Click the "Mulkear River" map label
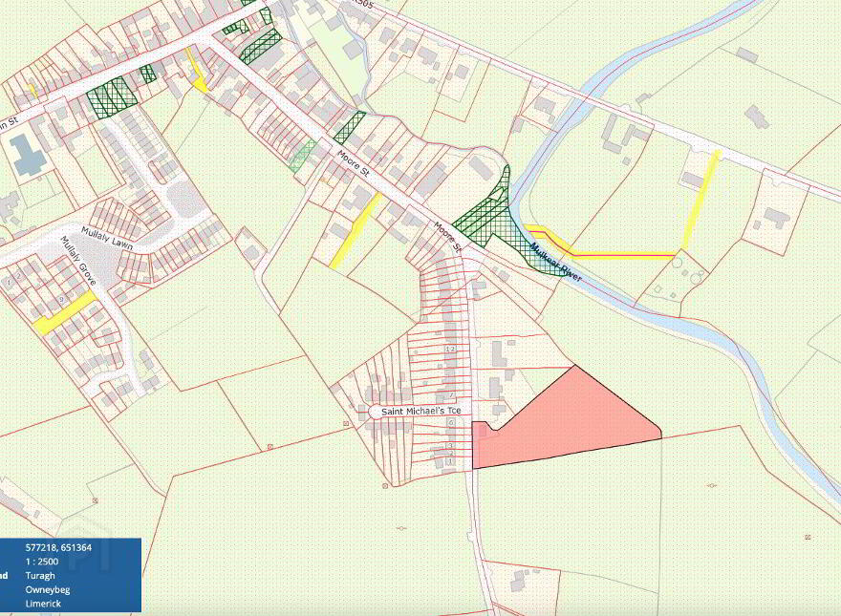The height and width of the screenshot is (616, 841). [555, 263]
